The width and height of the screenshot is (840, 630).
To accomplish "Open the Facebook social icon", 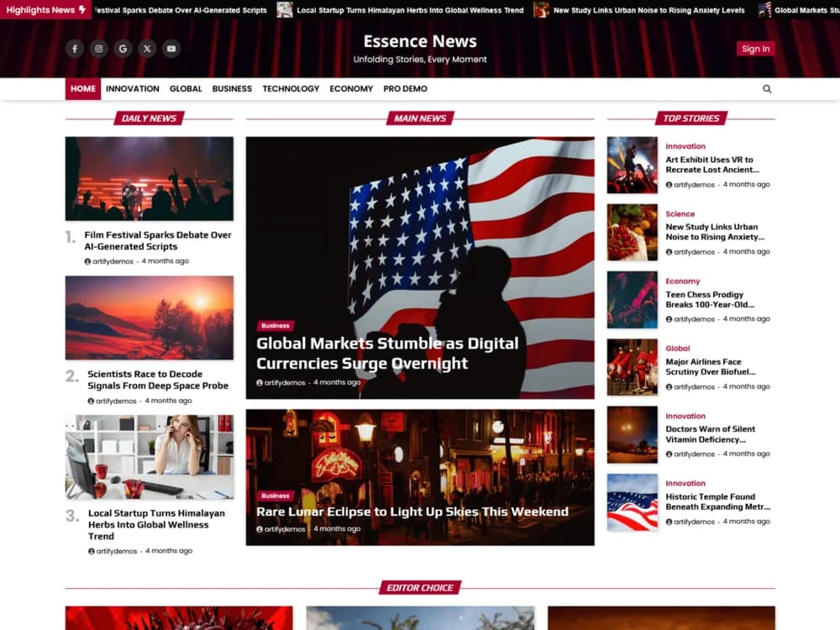I will pos(74,49).
